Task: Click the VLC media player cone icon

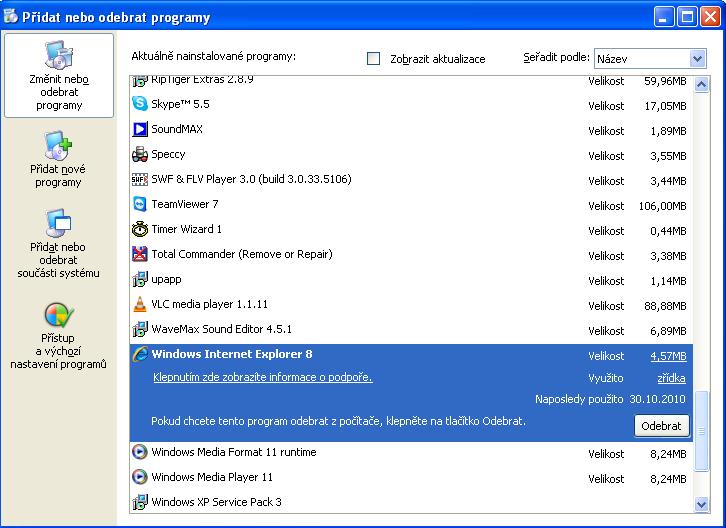Action: pos(139,304)
